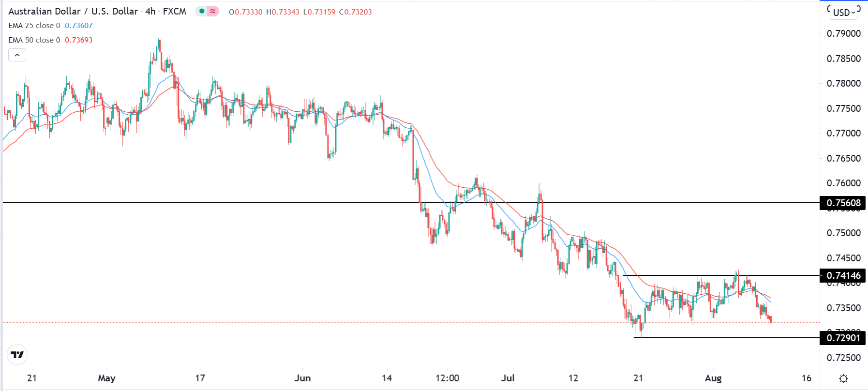The image size is (868, 391).
Task: Select the EMA 50 close indicator label
Action: (x=34, y=40)
